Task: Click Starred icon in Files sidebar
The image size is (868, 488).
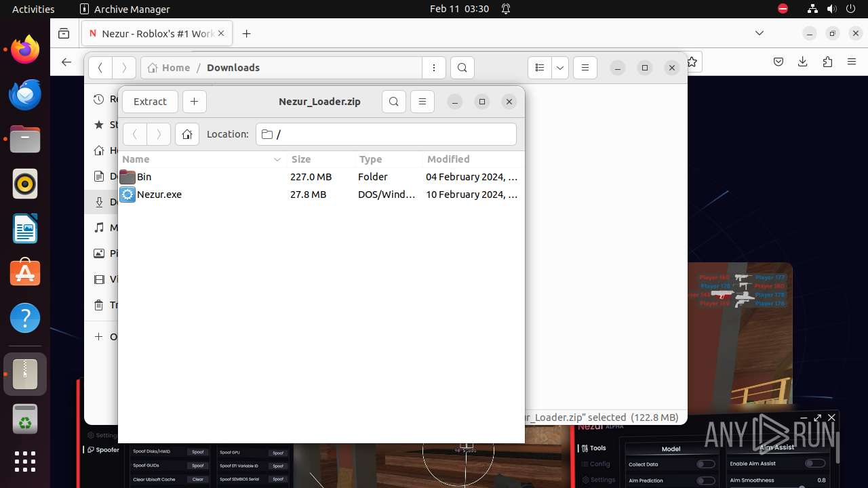Action: [x=99, y=125]
